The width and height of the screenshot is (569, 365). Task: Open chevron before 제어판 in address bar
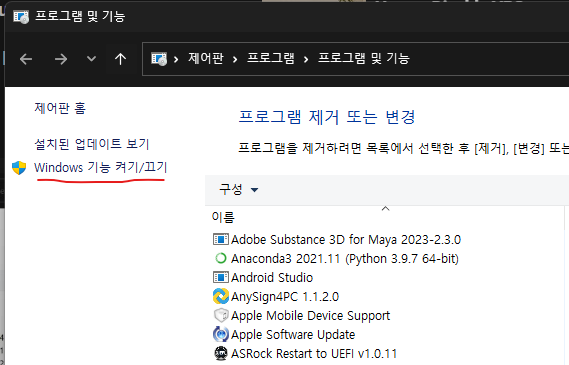coord(176,59)
